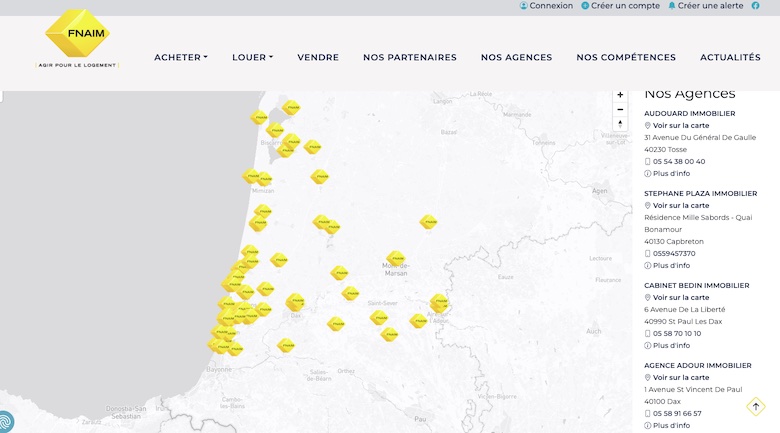Expand the ACHETER dropdown menu

[x=181, y=58]
